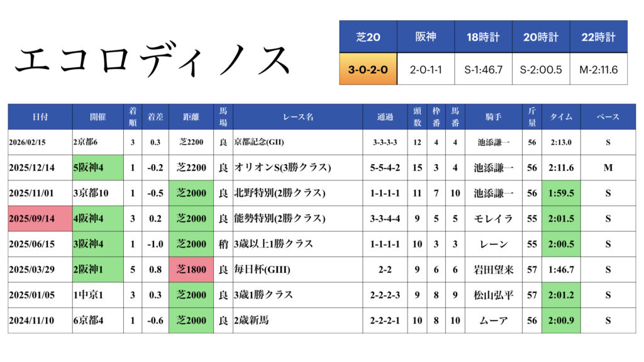644x362 pixels.
Task: Click the S-2:00.5 value under 20時計
Action: 541,69
